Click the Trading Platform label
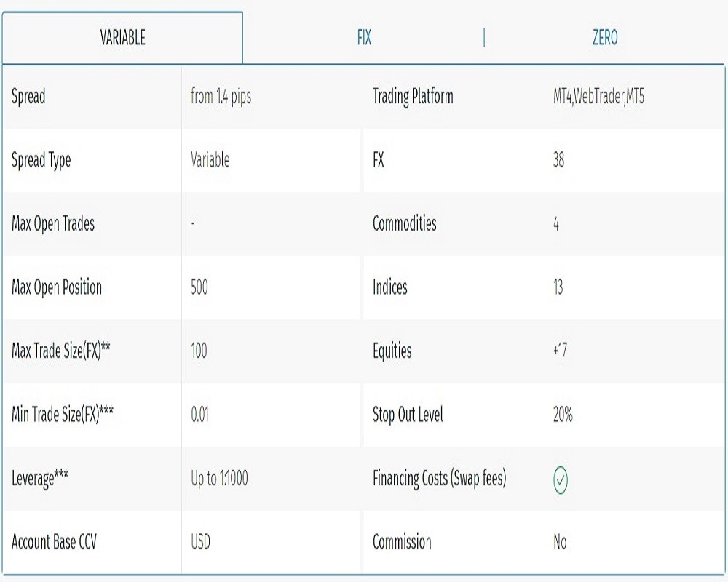728x582 pixels. point(412,97)
